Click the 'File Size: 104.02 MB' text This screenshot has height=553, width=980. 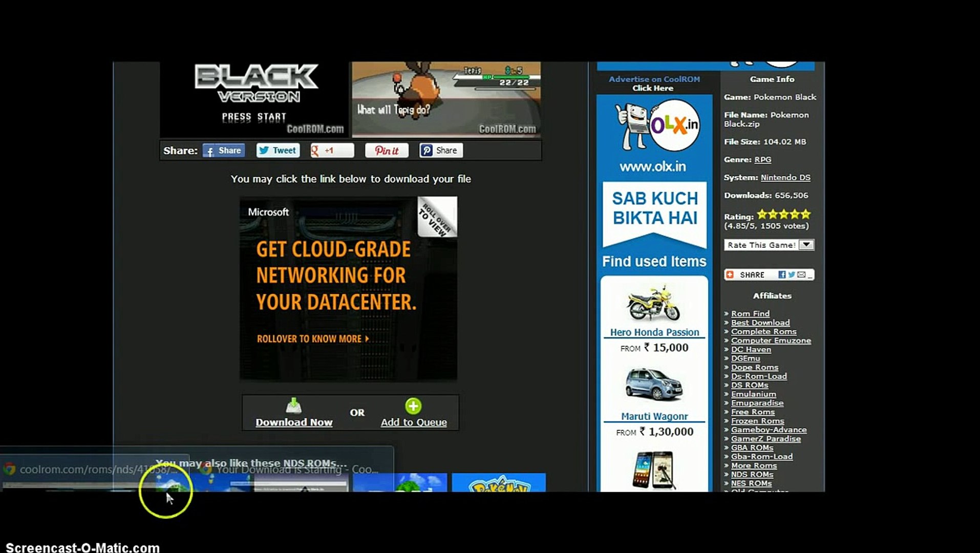[765, 142]
